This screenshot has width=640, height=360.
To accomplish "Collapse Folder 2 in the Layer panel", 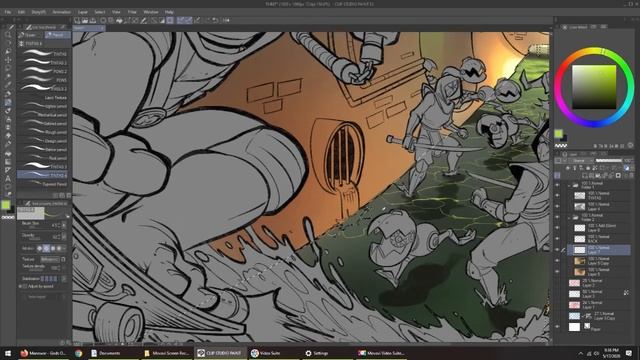I will tap(569, 218).
